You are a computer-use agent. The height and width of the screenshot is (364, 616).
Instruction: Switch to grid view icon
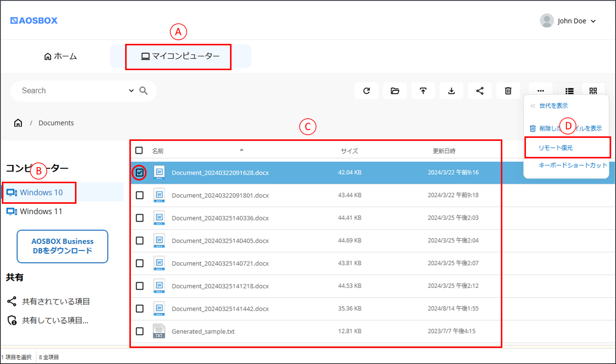point(593,91)
